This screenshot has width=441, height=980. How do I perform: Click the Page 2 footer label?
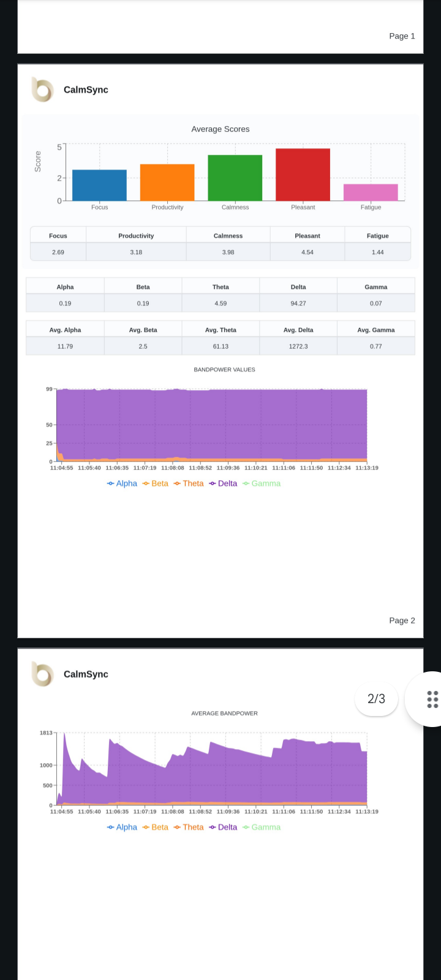tap(402, 620)
